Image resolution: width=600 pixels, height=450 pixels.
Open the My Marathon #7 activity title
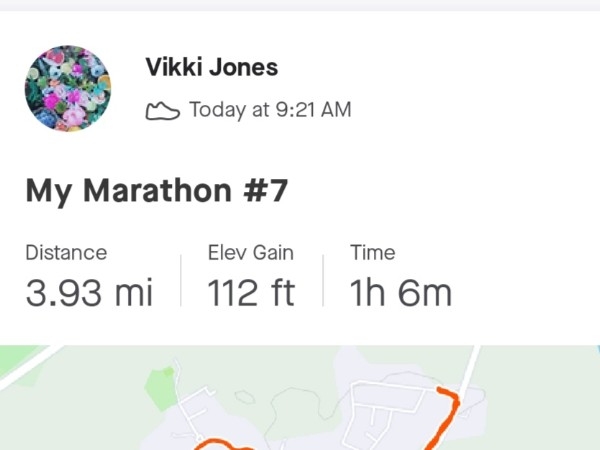[x=157, y=191]
